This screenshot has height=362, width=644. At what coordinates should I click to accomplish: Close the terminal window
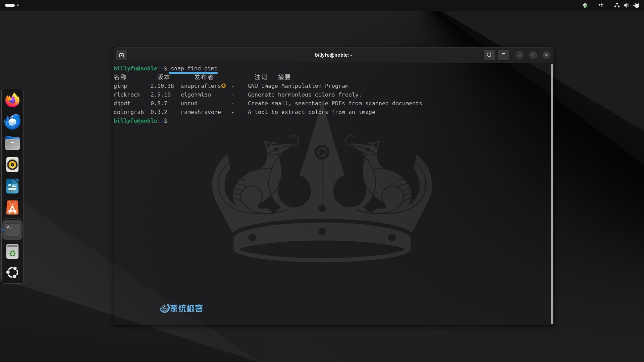(x=546, y=55)
